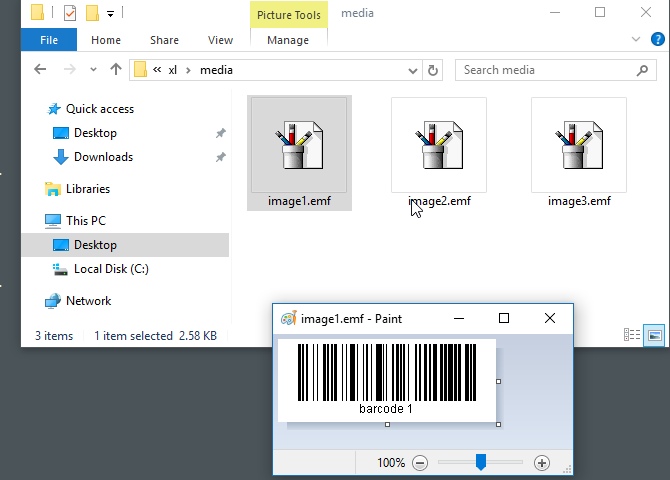Click the image1.emf filename label
The height and width of the screenshot is (480, 670).
(299, 201)
